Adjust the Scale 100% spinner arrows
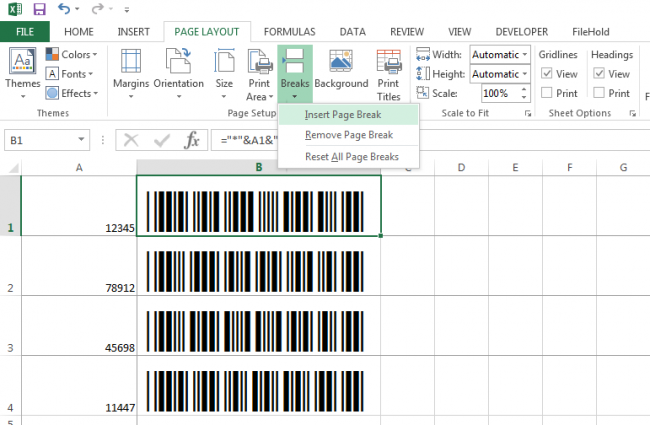The width and height of the screenshot is (650, 425). (524, 93)
